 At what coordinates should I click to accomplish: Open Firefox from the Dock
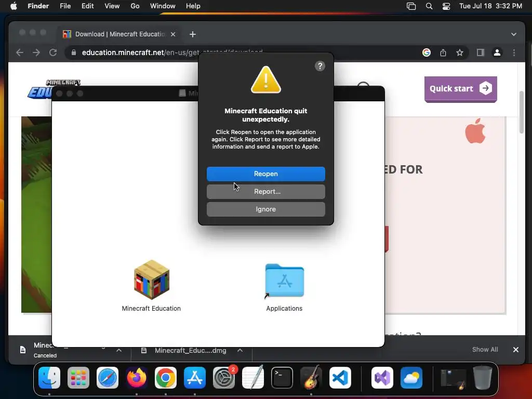point(137,377)
